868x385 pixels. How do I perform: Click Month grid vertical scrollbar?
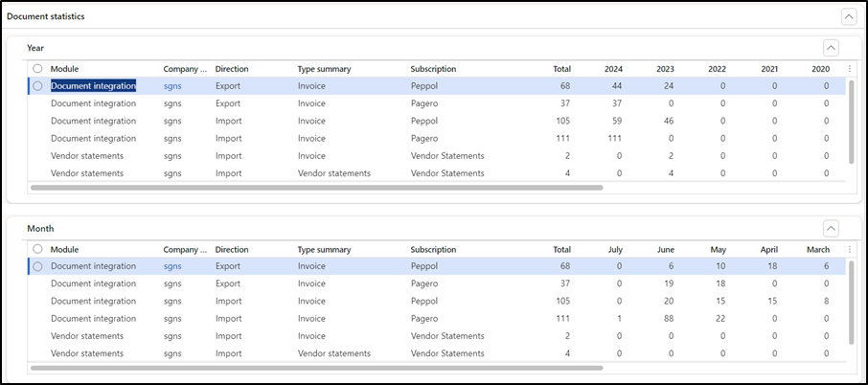click(x=852, y=302)
